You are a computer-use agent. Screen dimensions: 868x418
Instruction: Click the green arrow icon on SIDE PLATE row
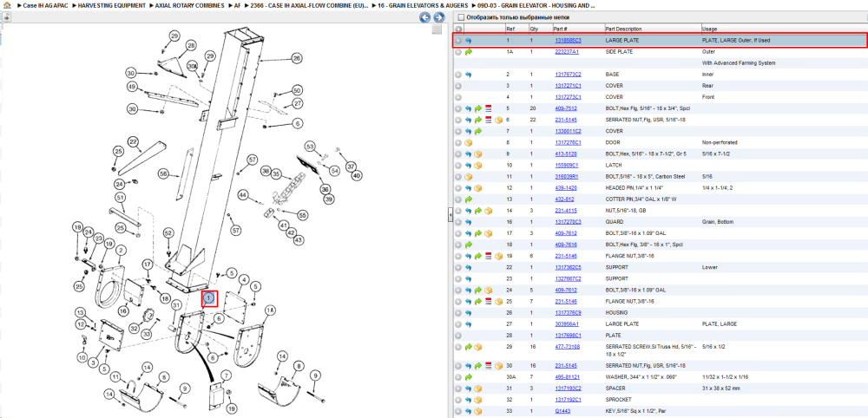[x=469, y=51]
